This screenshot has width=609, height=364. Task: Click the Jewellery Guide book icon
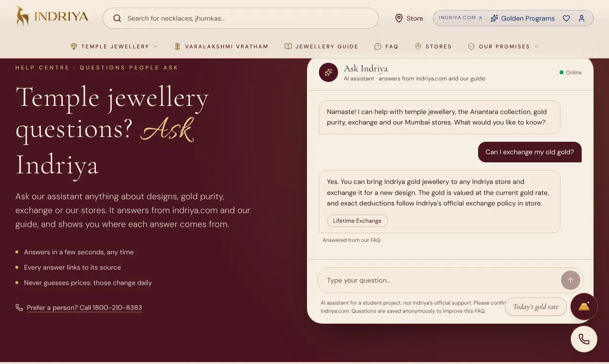[x=288, y=46]
